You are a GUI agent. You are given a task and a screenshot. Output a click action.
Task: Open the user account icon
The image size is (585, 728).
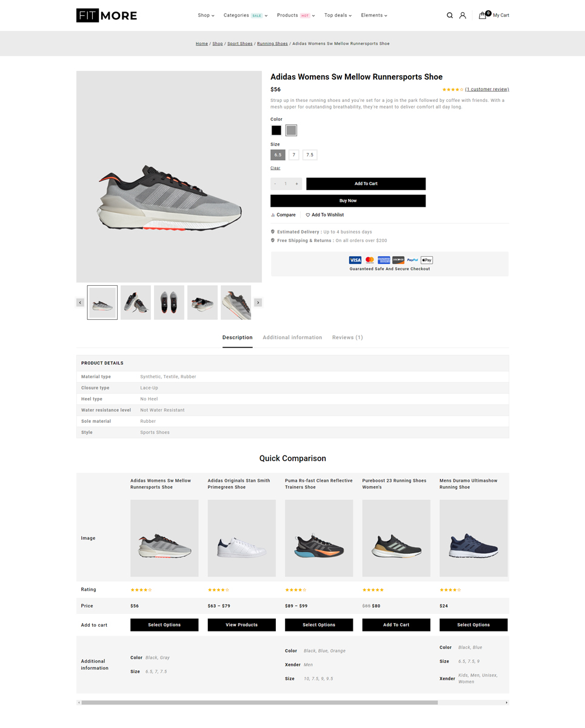463,15
